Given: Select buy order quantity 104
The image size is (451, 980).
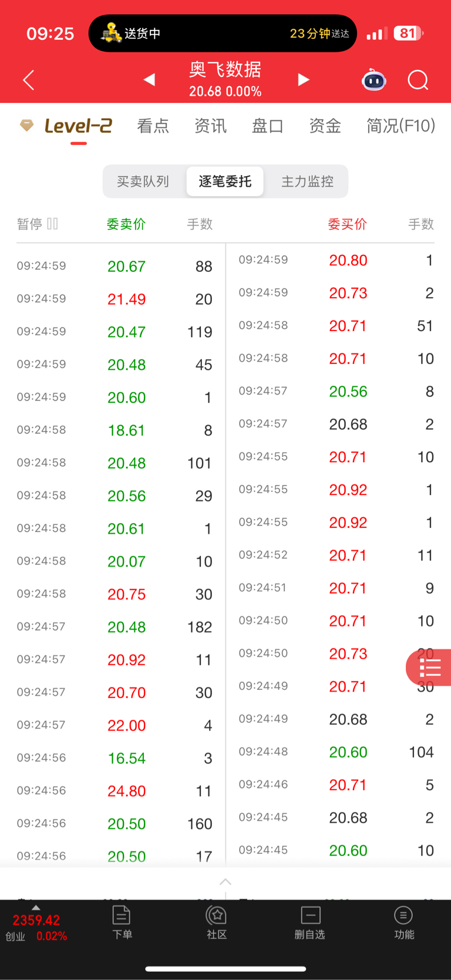Looking at the screenshot, I should click(421, 752).
